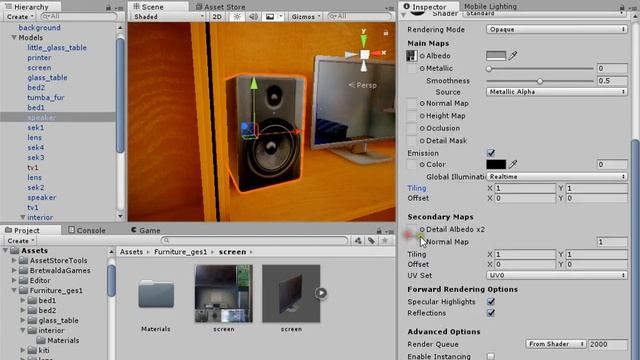The height and width of the screenshot is (360, 640).
Task: Lock the Project panel
Action: (379, 231)
